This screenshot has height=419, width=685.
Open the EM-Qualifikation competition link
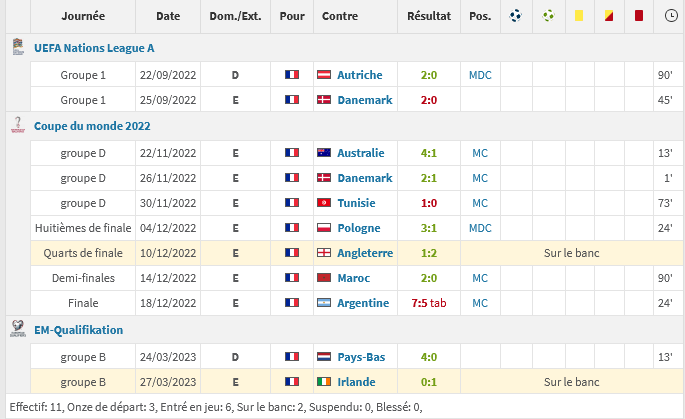coord(78,329)
